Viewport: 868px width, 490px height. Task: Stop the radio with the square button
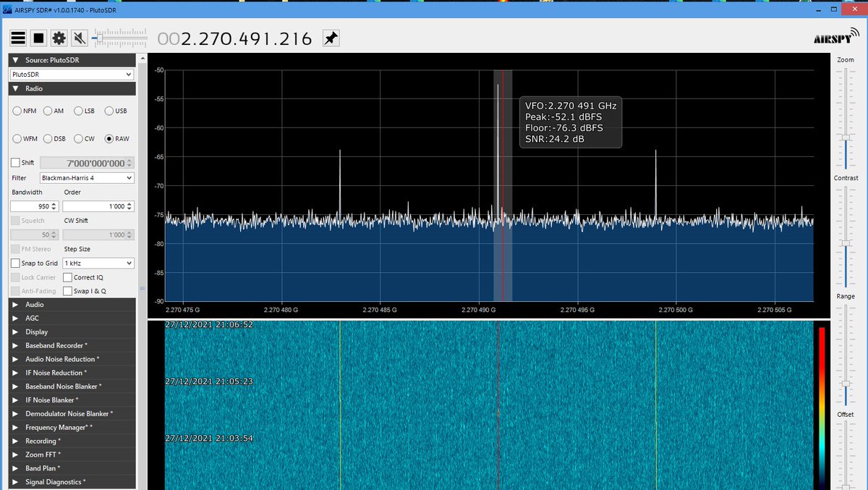pyautogui.click(x=39, y=38)
